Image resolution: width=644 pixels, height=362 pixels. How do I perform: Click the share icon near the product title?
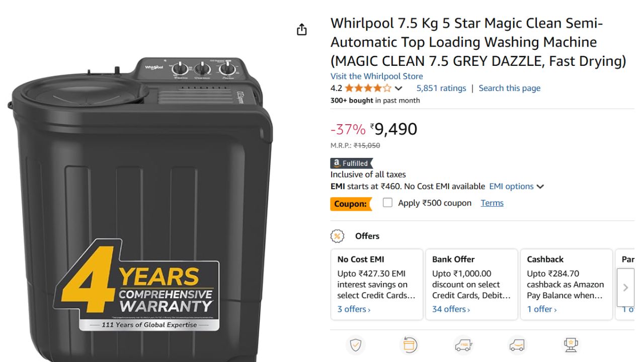click(x=301, y=29)
